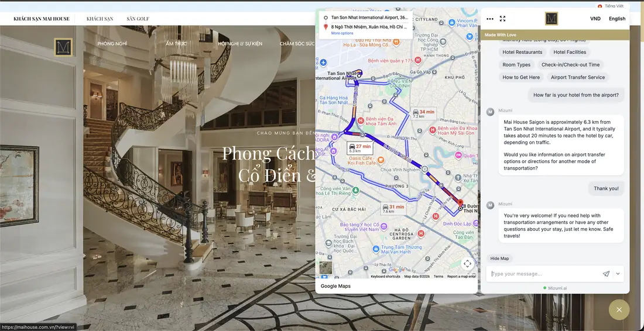Viewport: 644px width, 331px height.
Task: Click the Vincom Phan Văn shopping marker
Action: point(451,22)
